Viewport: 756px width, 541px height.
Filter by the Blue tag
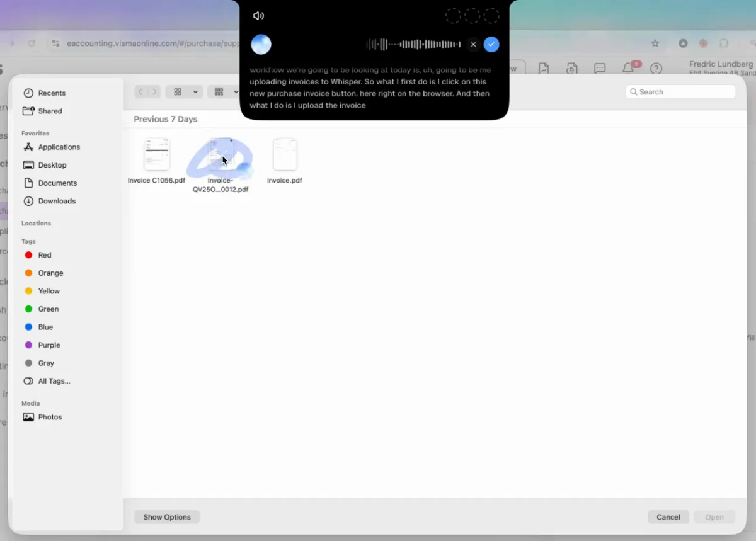pyautogui.click(x=38, y=327)
